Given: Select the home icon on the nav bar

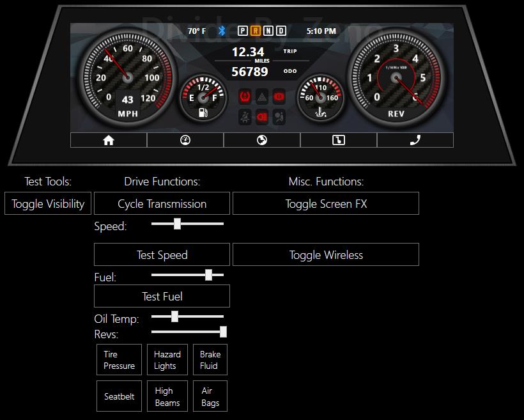Looking at the screenshot, I should point(108,139).
